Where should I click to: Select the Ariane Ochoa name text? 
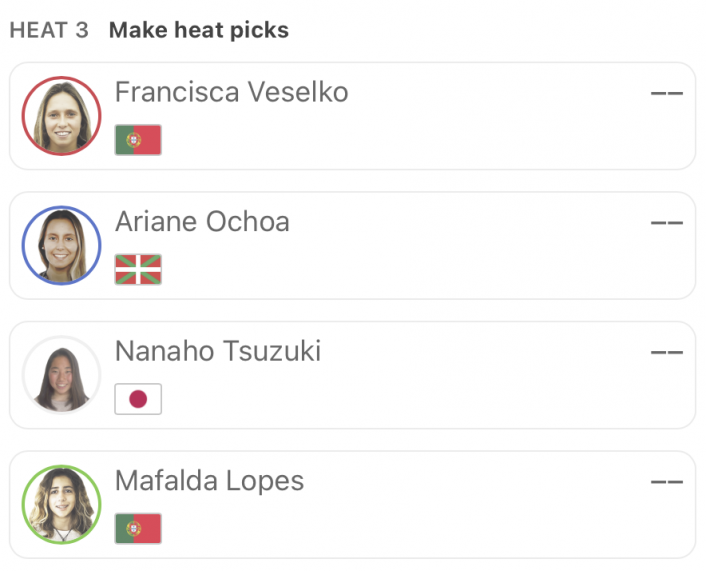click(x=202, y=222)
